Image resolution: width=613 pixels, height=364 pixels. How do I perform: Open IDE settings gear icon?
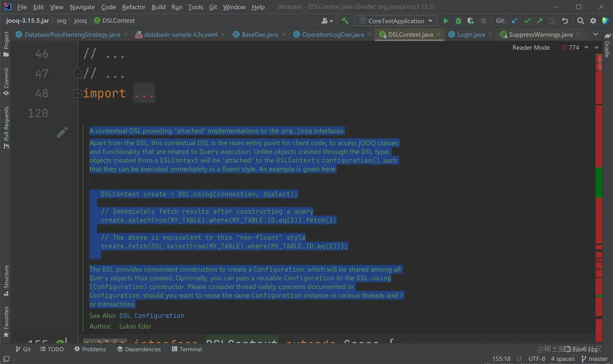593,21
